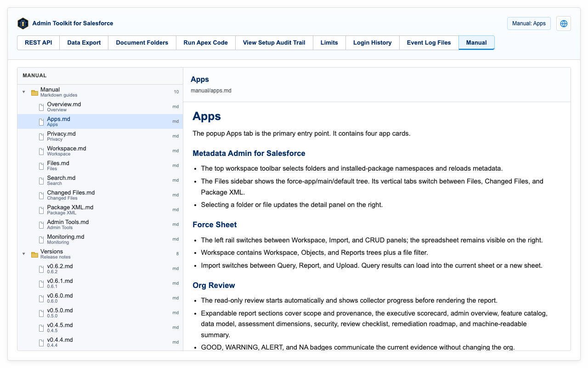This screenshot has width=588, height=368.
Task: Open the Login History tab
Action: [373, 43]
